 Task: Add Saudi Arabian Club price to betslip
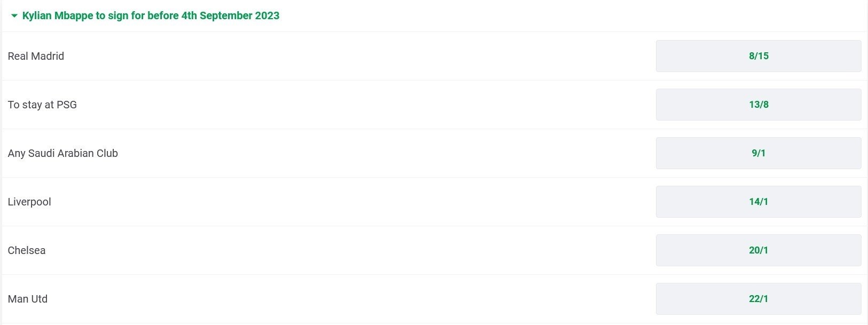click(758, 153)
